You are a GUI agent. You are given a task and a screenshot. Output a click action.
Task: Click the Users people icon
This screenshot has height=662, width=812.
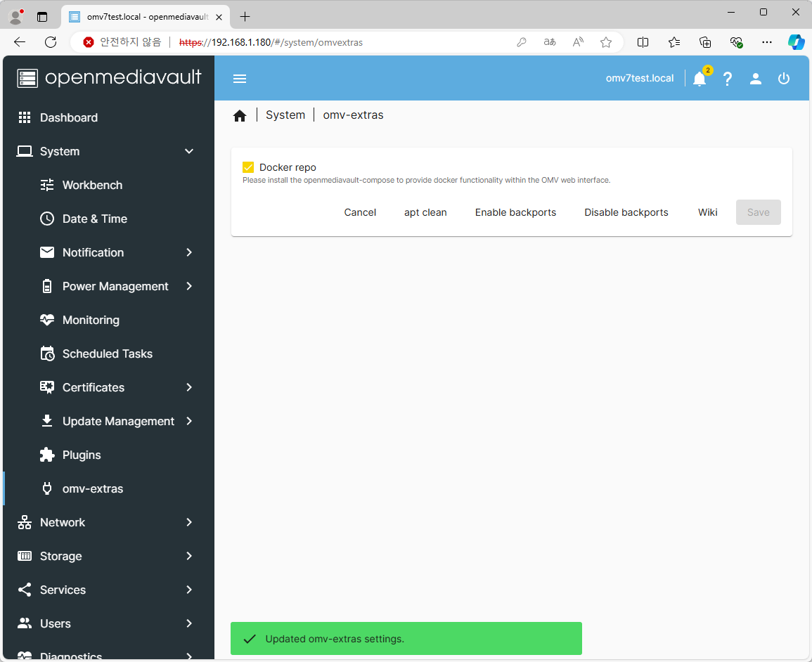[x=25, y=623]
